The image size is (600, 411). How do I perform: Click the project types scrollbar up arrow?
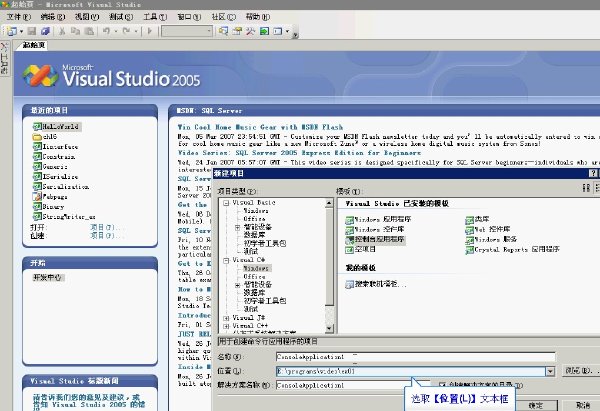click(329, 202)
